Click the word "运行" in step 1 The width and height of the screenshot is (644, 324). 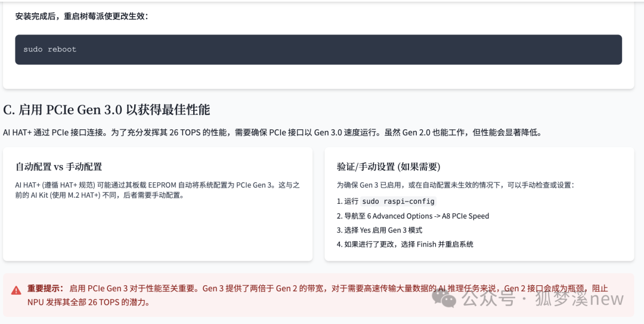[x=351, y=201]
